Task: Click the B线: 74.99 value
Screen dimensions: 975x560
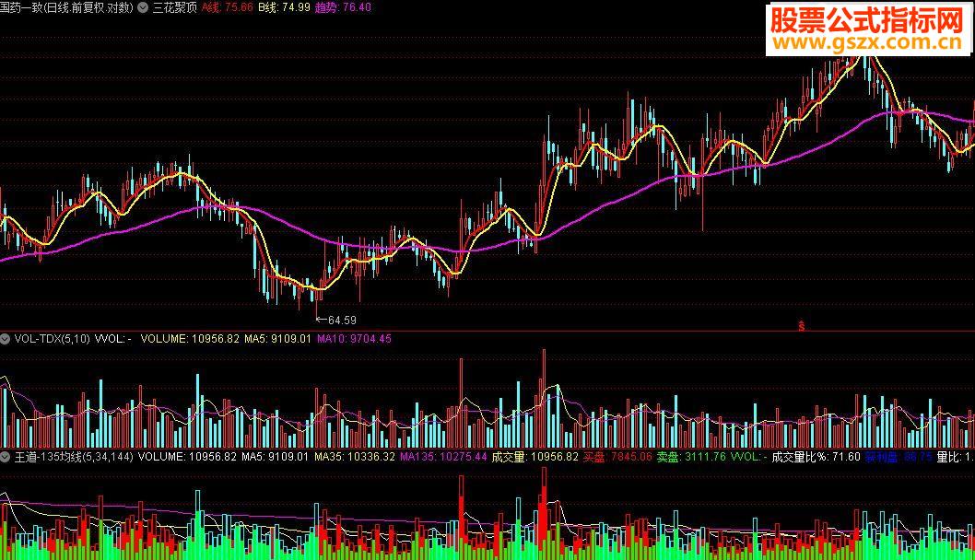Action: coord(284,7)
